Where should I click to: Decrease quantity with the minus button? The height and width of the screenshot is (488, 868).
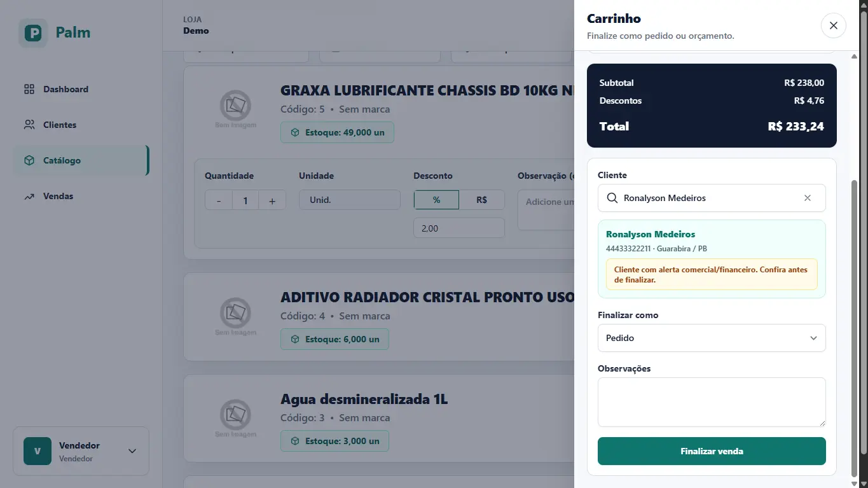[219, 200]
